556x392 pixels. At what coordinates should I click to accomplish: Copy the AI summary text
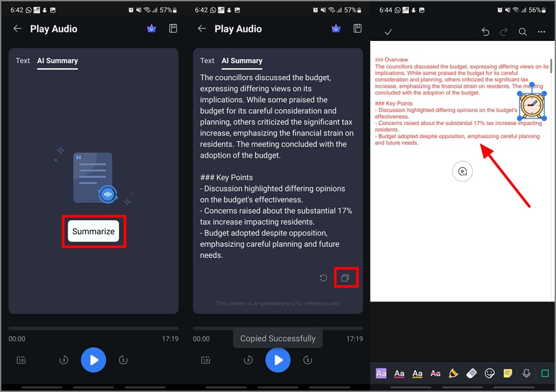click(346, 277)
